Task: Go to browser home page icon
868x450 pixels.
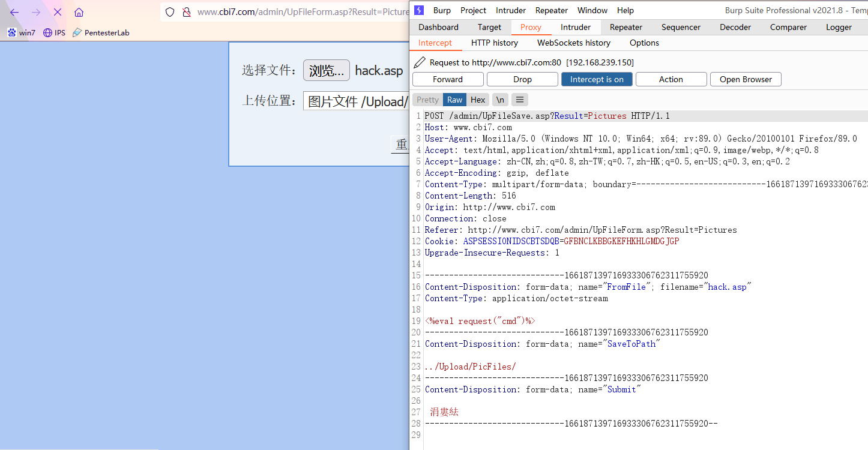Action: click(79, 12)
